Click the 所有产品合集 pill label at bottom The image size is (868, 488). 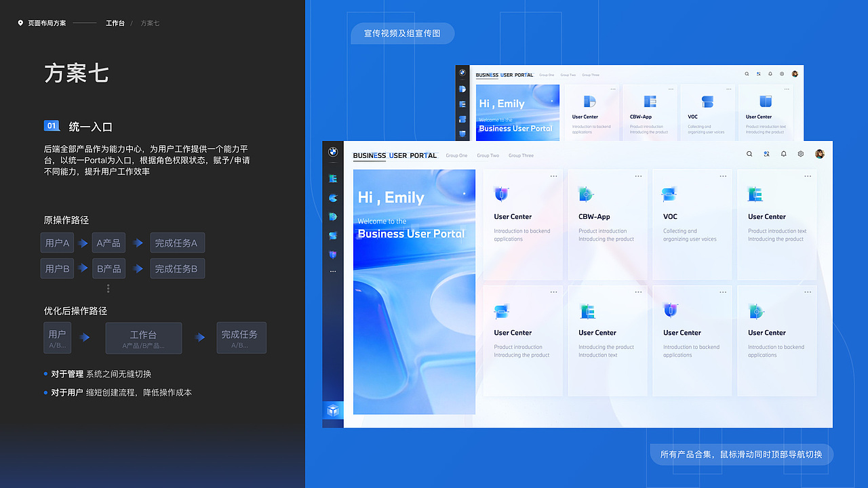click(741, 454)
